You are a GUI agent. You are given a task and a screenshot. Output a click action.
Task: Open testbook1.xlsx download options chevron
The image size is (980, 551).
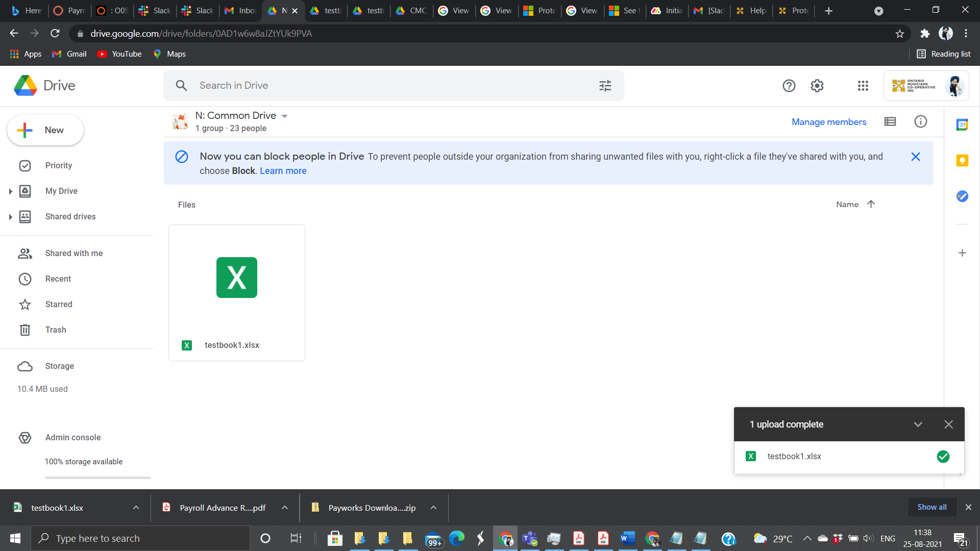click(136, 508)
